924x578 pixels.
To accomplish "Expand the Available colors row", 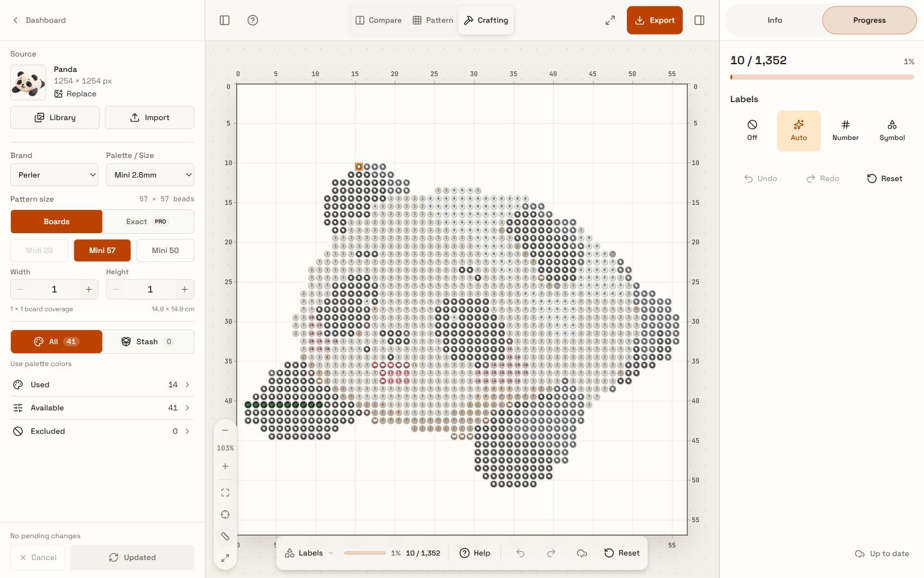I will pyautogui.click(x=102, y=408).
